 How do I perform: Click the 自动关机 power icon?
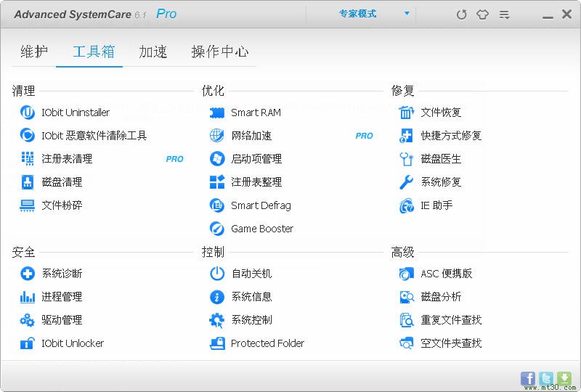point(216,274)
